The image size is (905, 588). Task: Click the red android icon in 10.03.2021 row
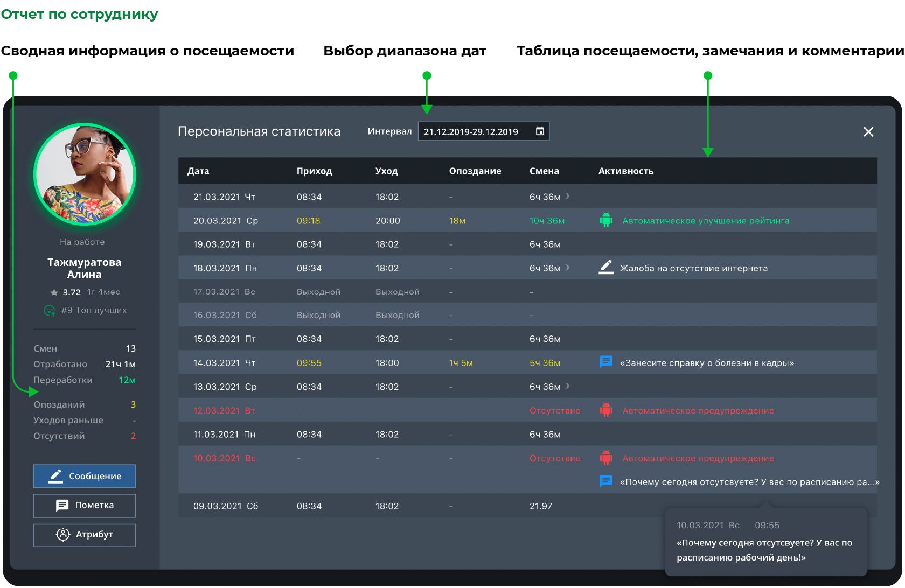(x=606, y=458)
